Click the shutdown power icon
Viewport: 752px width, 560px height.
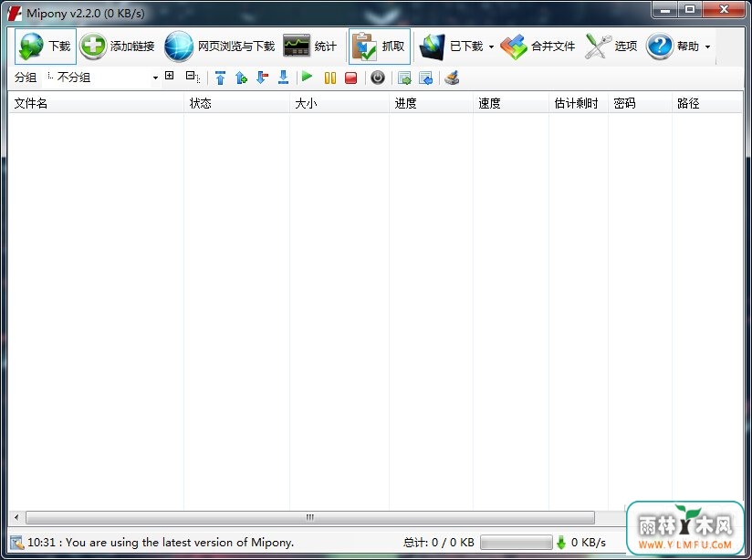pyautogui.click(x=378, y=78)
